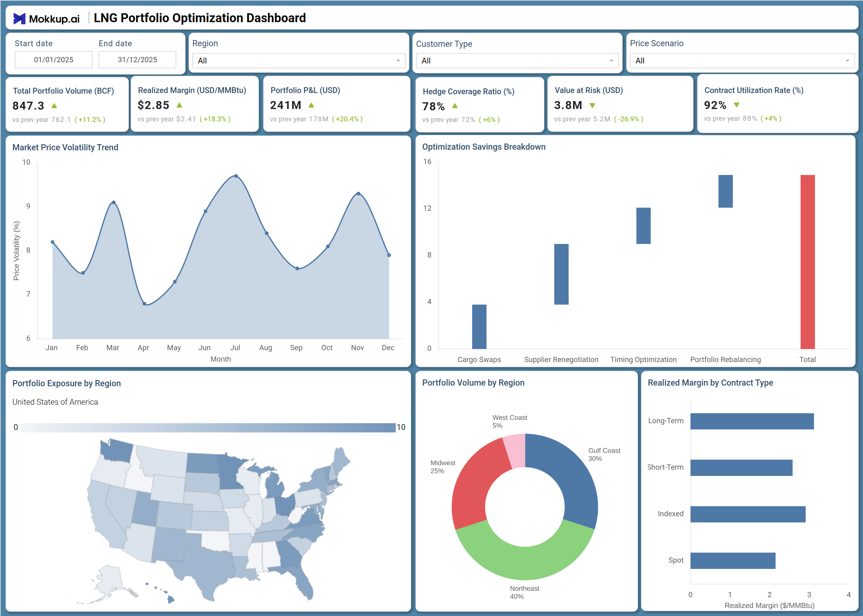Click the Contract Utilization Rate down-arrow icon
This screenshot has height=616, width=863.
tap(737, 105)
